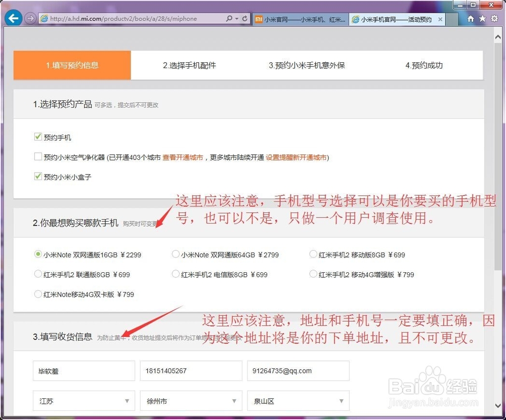The image size is (506, 420).
Task: Select the 小米手机官网 活动预约 tab
Action: click(397, 19)
